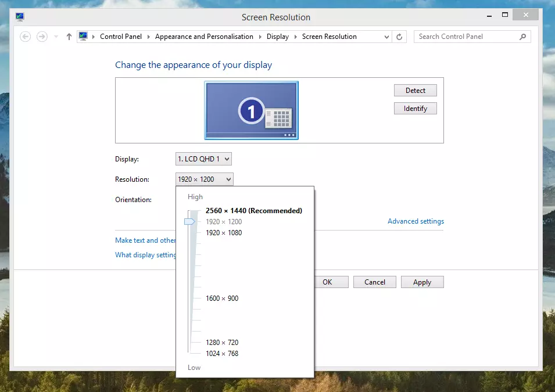The image size is (555, 392).
Task: Open the recent locations dropdown arrow
Action: pos(56,37)
